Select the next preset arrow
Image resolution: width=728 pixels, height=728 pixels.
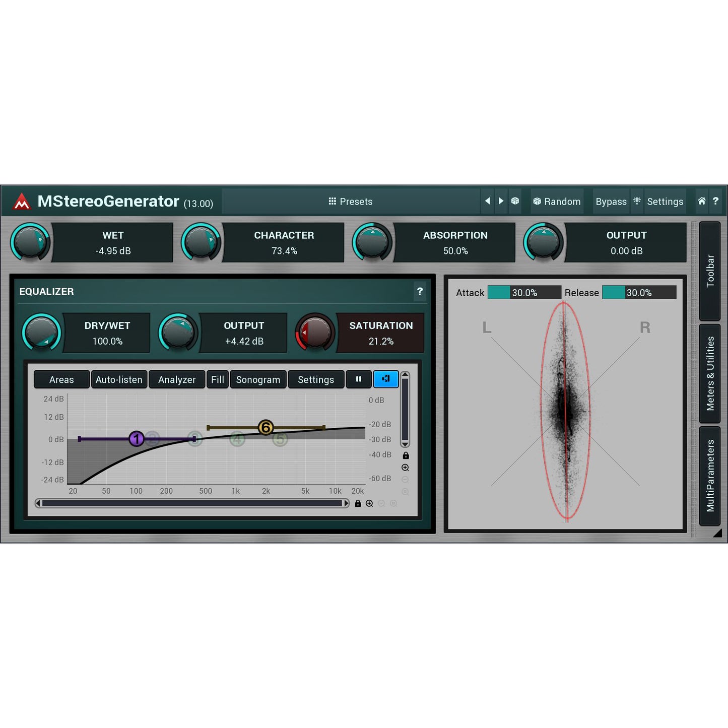(x=501, y=201)
